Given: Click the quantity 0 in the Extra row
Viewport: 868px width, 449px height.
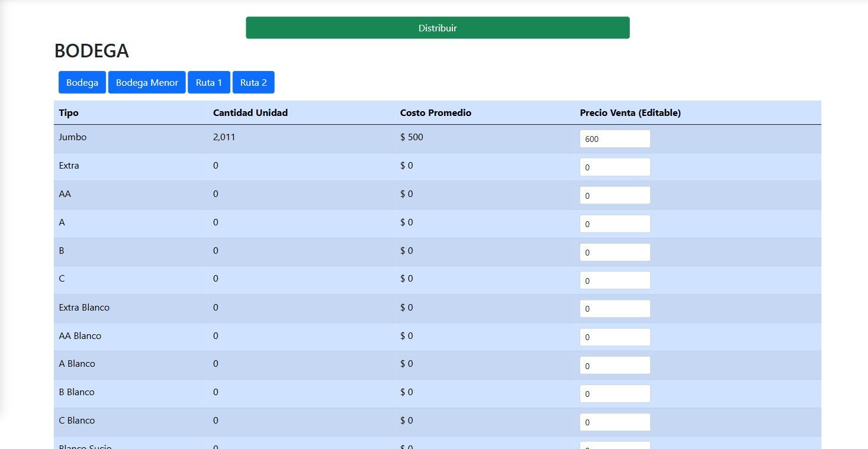Looking at the screenshot, I should coord(216,166).
